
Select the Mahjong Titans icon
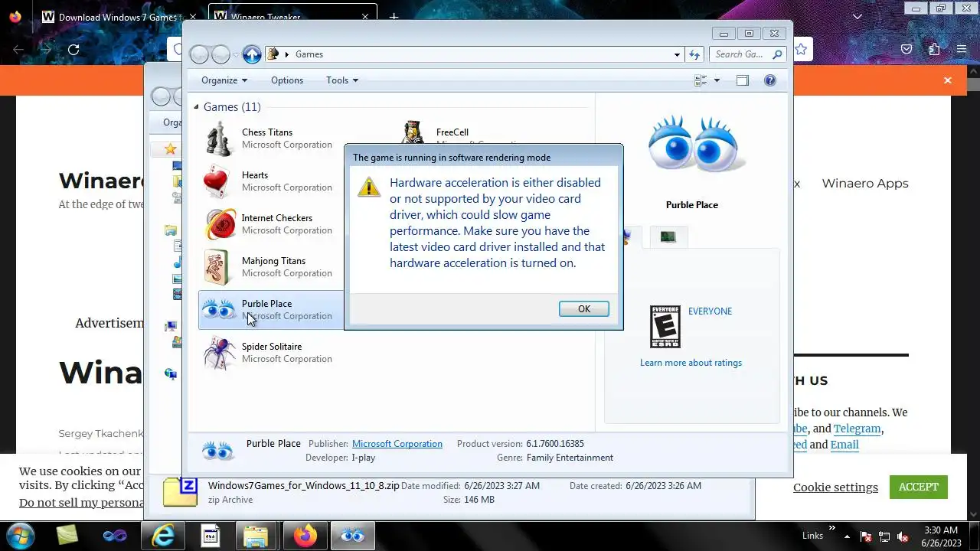[x=217, y=267]
